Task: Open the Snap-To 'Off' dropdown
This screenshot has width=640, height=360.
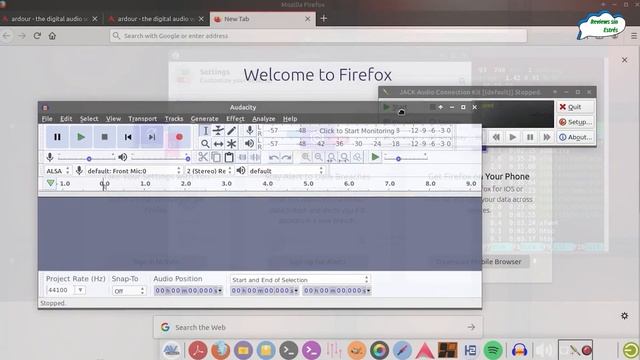Action: [129, 291]
